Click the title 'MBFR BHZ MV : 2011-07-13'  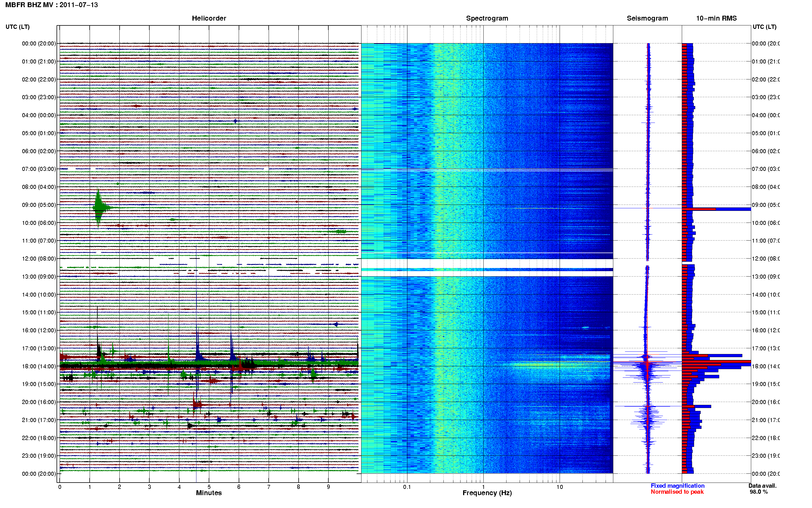51,5
